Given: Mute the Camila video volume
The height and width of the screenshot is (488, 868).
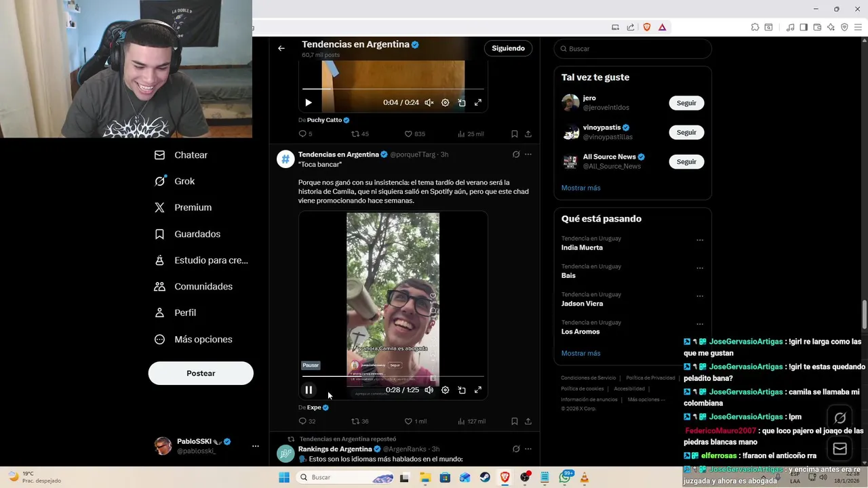Looking at the screenshot, I should coord(429,390).
